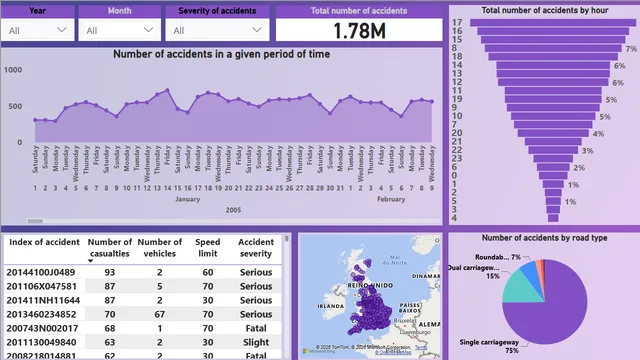Click the line chart horizontal scrollbar thumb
The width and height of the screenshot is (640, 360).
point(35,221)
